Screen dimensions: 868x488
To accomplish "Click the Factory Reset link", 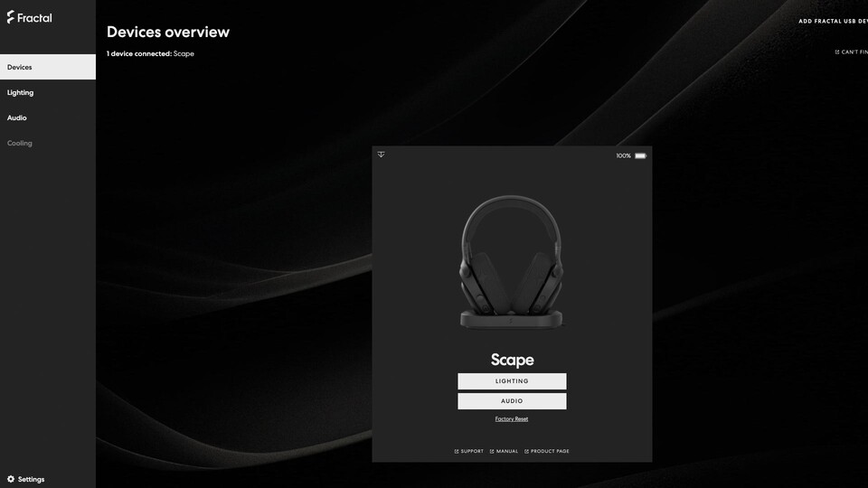I will coord(512,418).
